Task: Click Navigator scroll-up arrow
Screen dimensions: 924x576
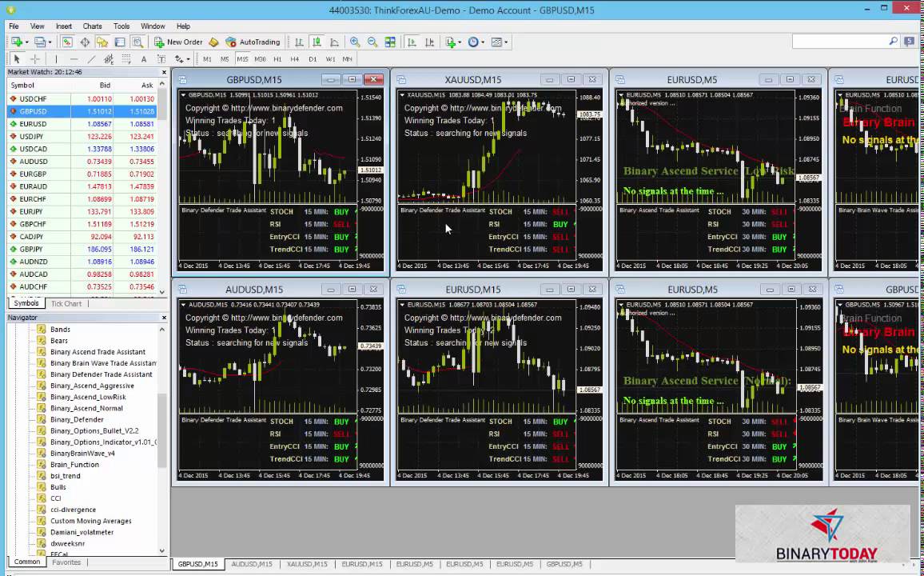Action: [x=162, y=330]
